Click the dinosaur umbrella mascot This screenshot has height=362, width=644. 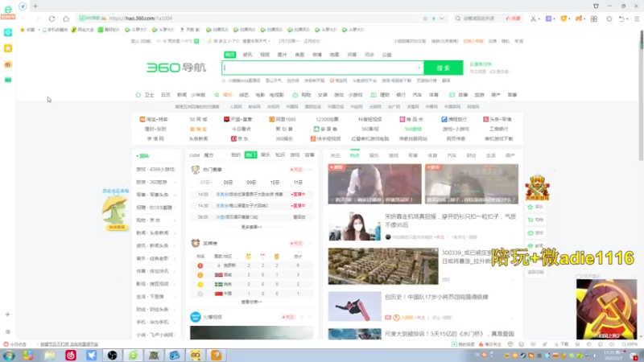point(115,212)
